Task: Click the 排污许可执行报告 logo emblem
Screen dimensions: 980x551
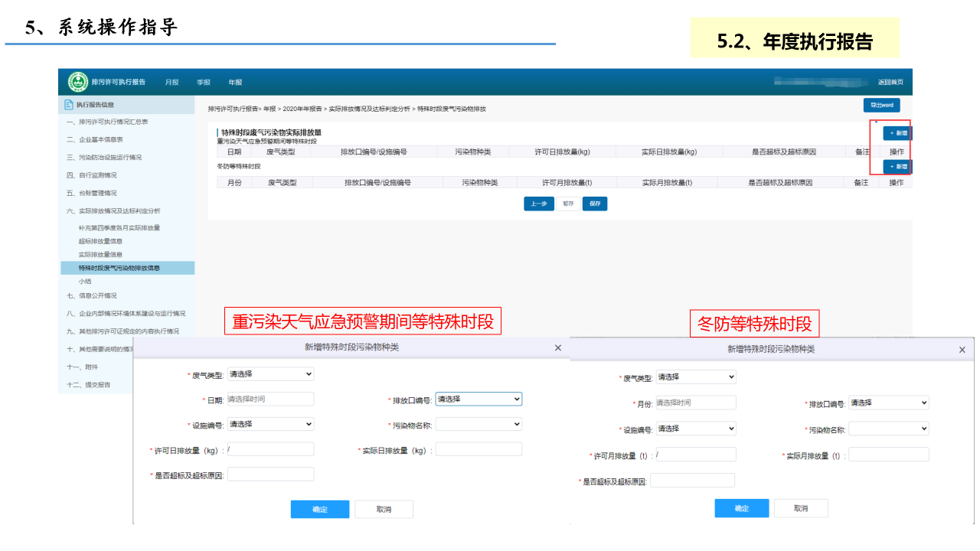Action: pyautogui.click(x=77, y=82)
